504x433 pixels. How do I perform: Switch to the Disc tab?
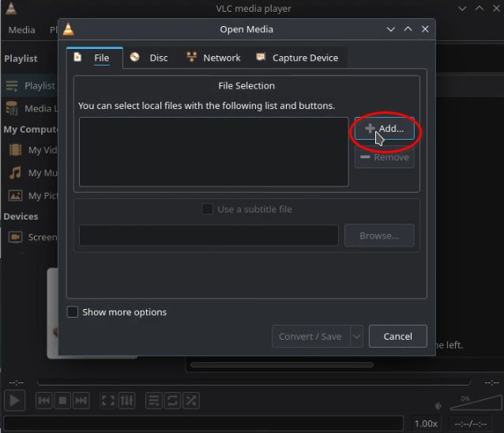pyautogui.click(x=149, y=58)
